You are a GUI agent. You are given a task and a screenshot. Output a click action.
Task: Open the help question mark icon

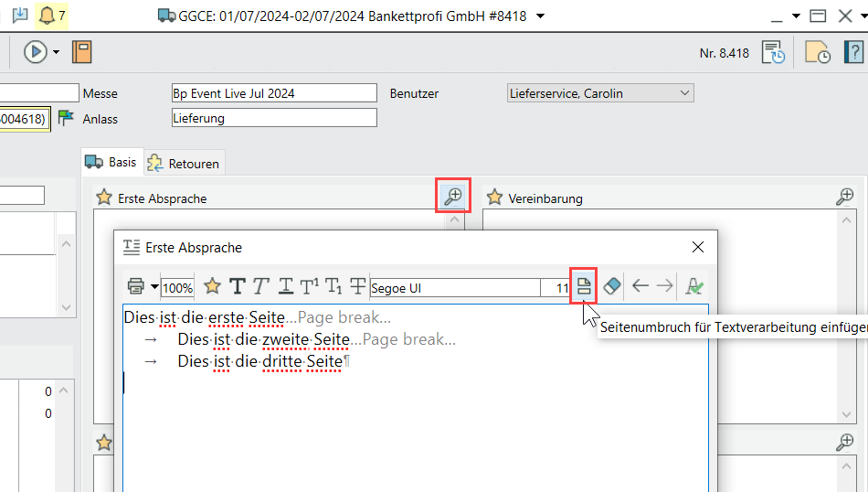point(852,52)
